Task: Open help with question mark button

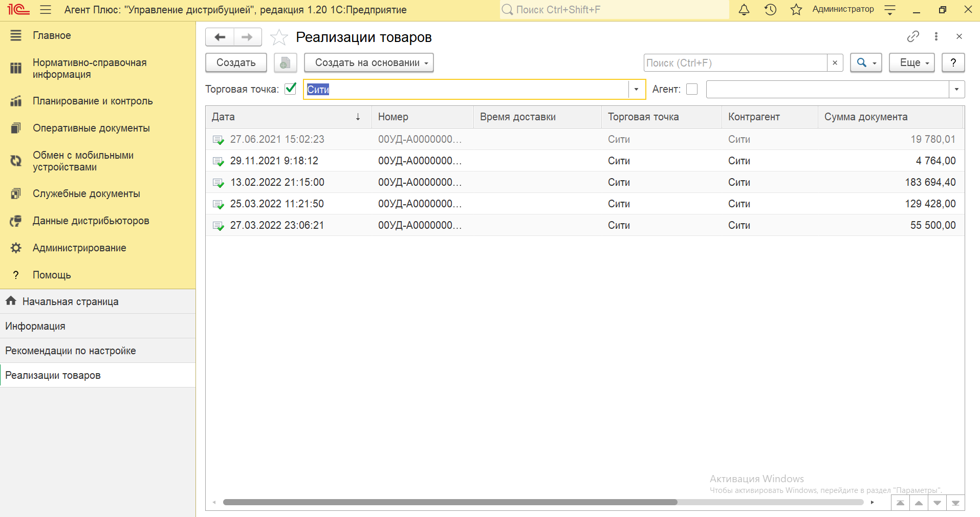Action: pyautogui.click(x=953, y=63)
